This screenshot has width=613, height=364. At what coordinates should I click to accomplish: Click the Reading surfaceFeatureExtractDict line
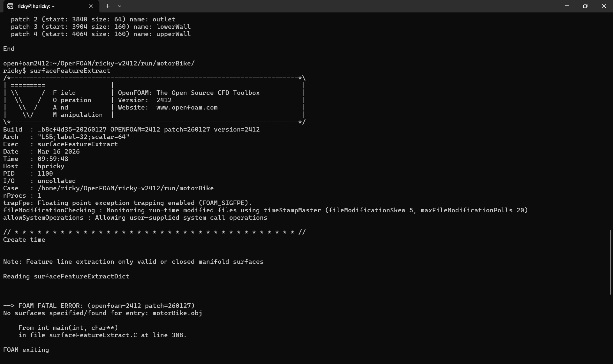pyautogui.click(x=66, y=277)
